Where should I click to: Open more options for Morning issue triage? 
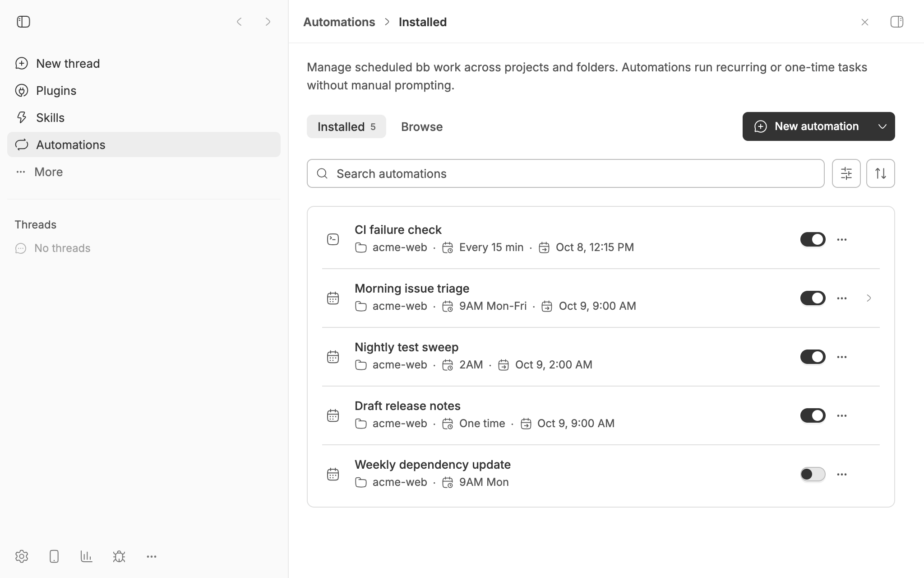point(842,298)
